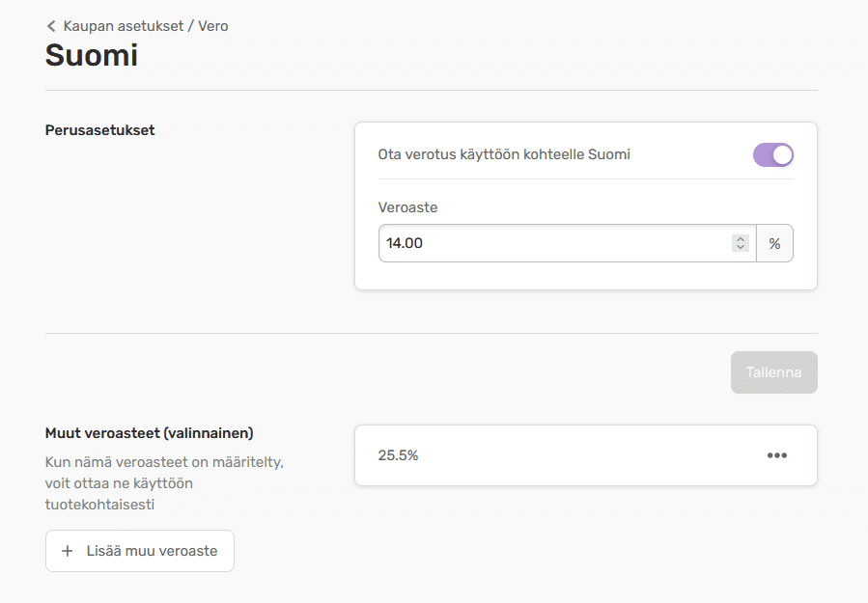Screen dimensions: 868x603
Task: Click the back chevron icon beside breadcrumb
Action: [x=51, y=26]
